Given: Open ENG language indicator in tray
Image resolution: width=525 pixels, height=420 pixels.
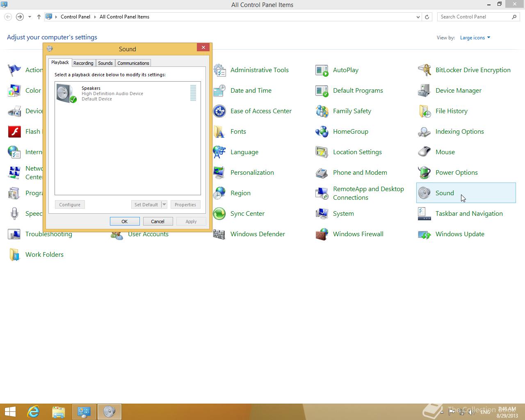Looking at the screenshot, I should click(485, 412).
